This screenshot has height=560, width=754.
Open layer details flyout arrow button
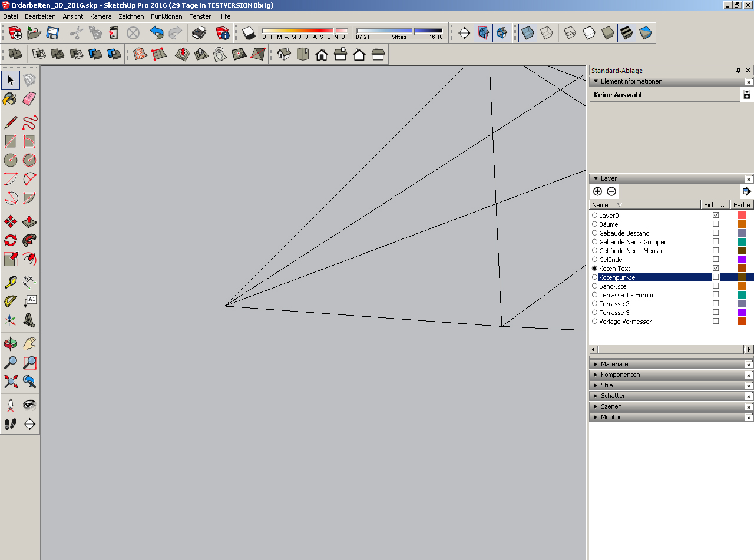tap(746, 191)
